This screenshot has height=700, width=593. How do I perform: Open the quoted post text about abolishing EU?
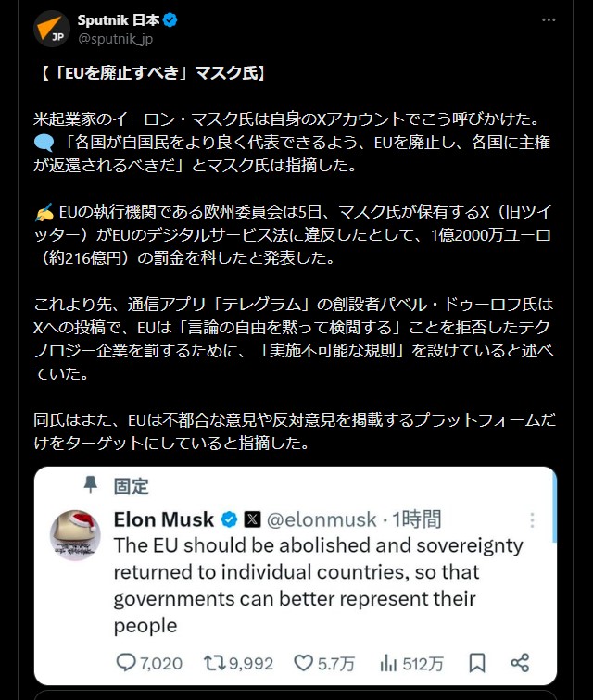pos(319,585)
